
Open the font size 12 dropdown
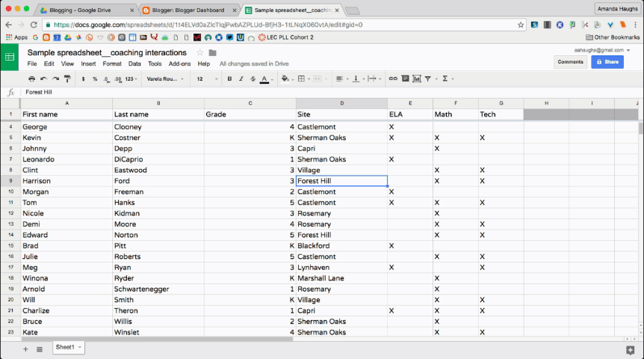pyautogui.click(x=207, y=79)
